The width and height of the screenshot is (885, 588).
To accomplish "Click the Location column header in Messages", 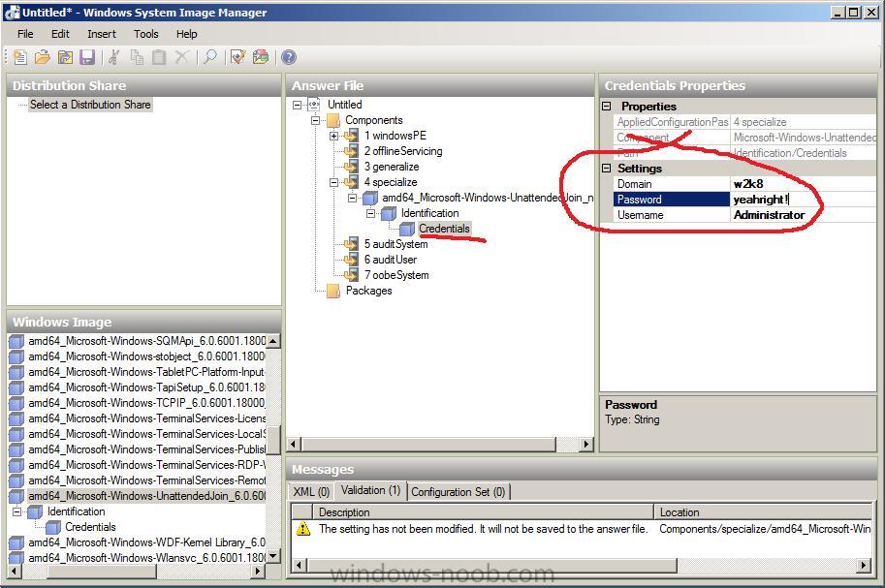I will point(763,512).
